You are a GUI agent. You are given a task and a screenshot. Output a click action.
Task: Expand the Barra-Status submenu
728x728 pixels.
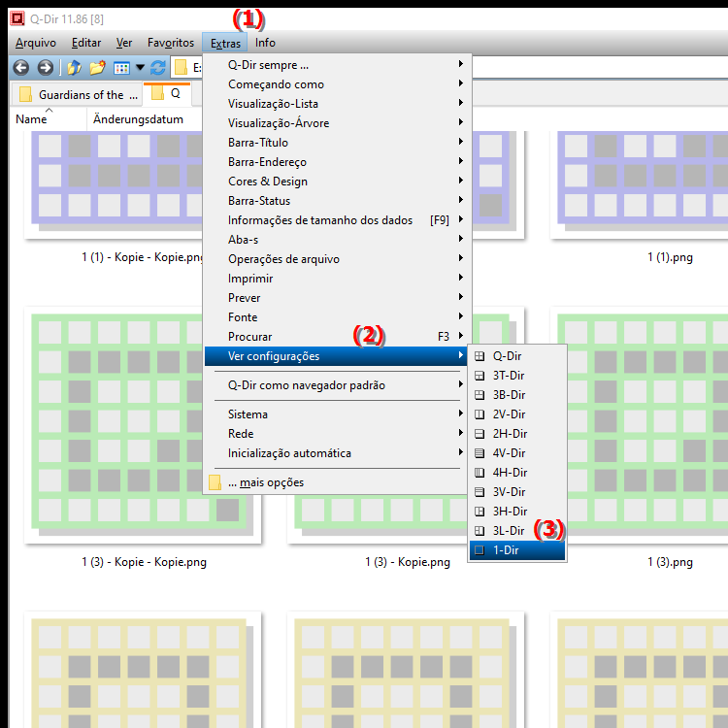(337, 201)
